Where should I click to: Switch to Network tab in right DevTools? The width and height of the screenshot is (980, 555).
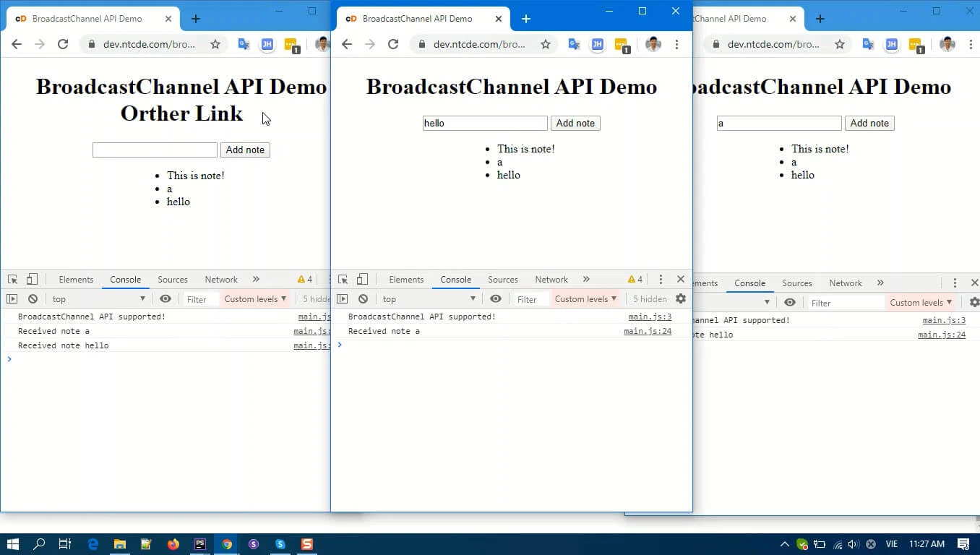click(846, 283)
